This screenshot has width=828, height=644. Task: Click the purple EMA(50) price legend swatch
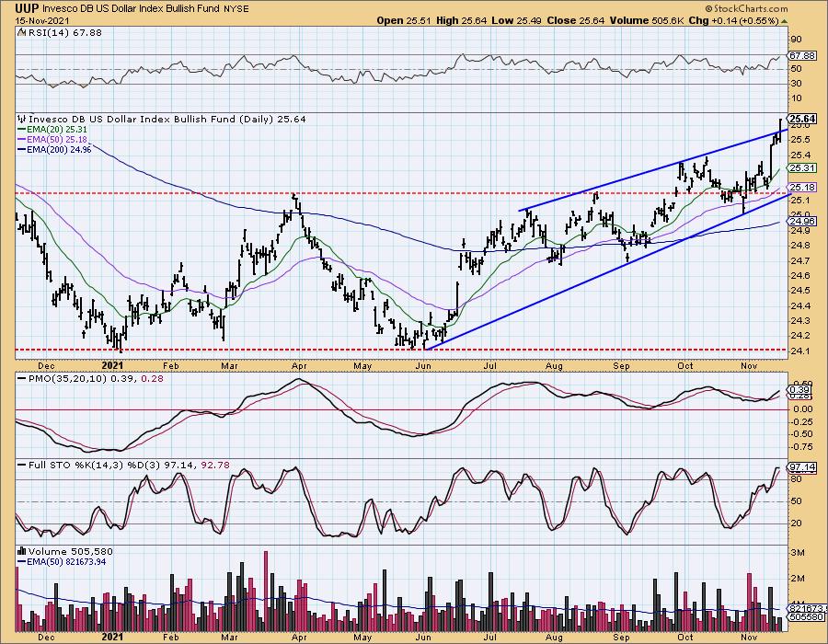click(22, 139)
